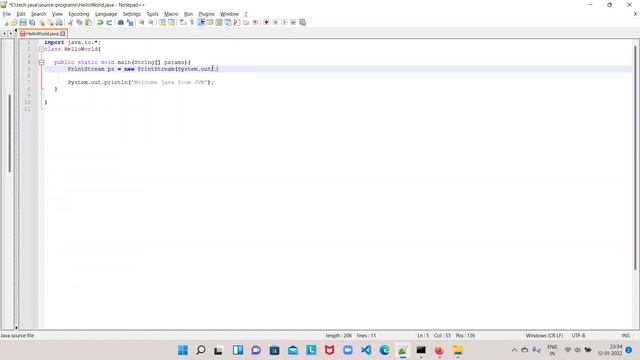Click the Paste toolbar icon
640x360 pixels.
(x=88, y=22)
